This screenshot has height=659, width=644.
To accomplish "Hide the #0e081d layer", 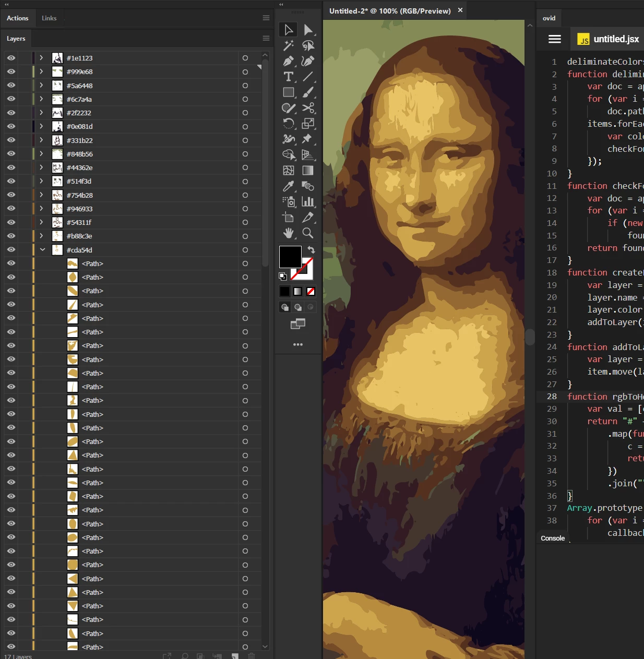I will pos(11,126).
